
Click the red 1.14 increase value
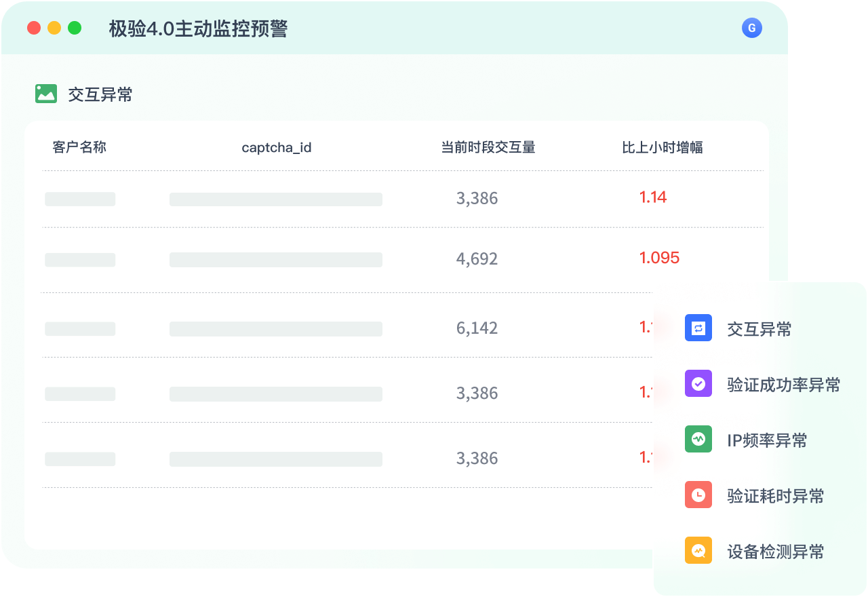click(653, 197)
